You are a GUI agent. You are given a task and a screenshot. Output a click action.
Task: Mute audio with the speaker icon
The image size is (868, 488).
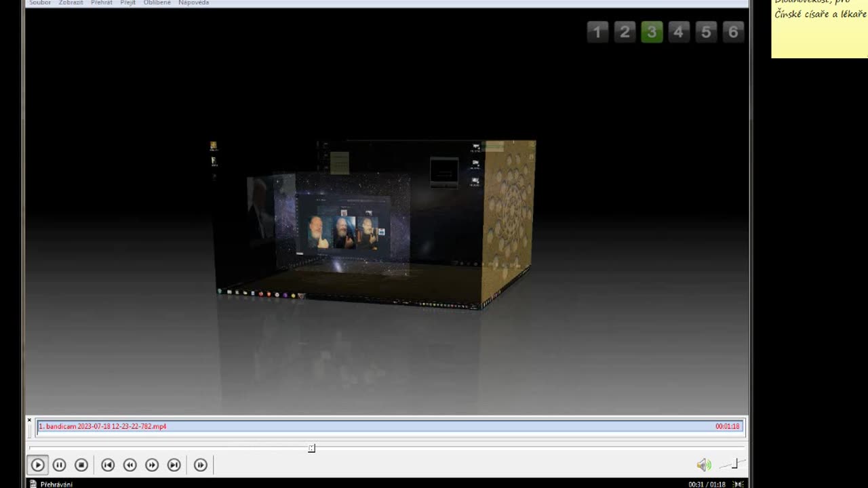pyautogui.click(x=704, y=465)
